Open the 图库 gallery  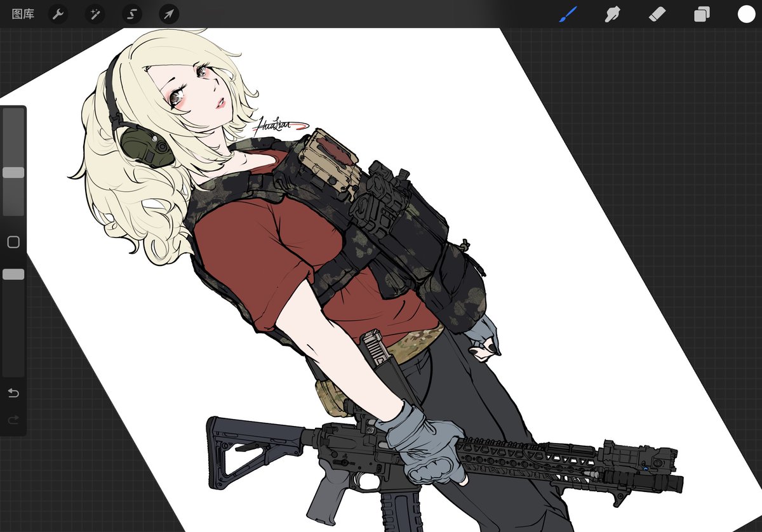[x=23, y=14]
